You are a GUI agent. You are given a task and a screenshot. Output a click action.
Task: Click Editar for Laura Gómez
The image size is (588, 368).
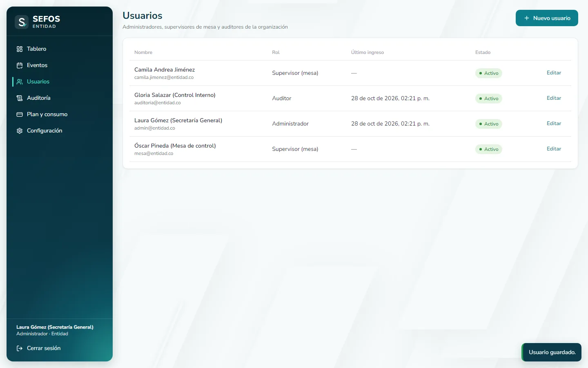click(554, 123)
